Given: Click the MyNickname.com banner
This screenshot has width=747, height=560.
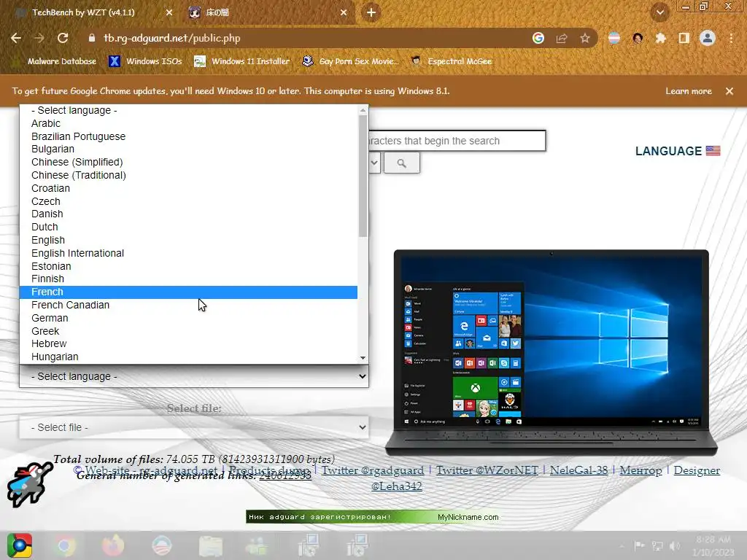Looking at the screenshot, I should tap(373, 517).
